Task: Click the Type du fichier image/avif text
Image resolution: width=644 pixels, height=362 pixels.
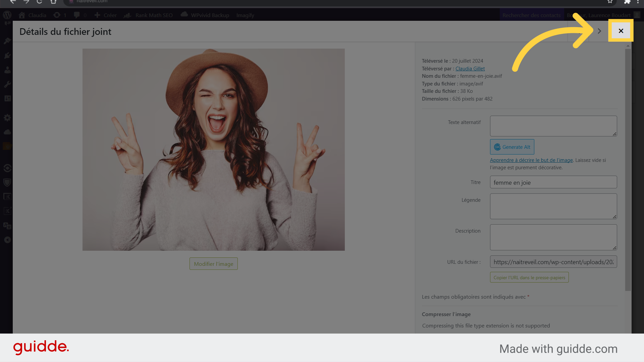Action: coord(452,84)
